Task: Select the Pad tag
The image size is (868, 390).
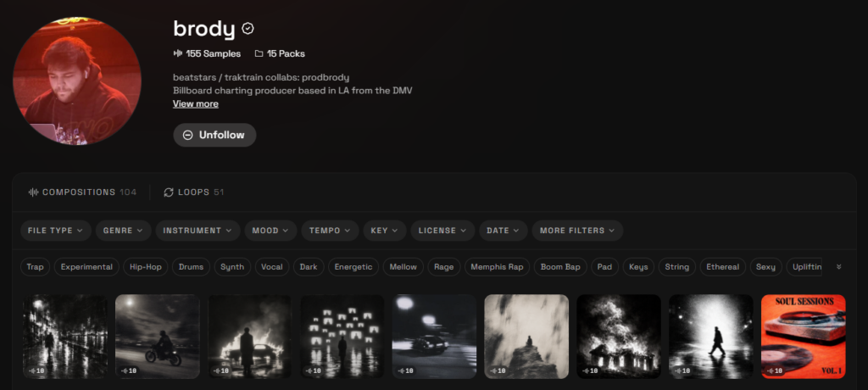Action: [x=604, y=267]
